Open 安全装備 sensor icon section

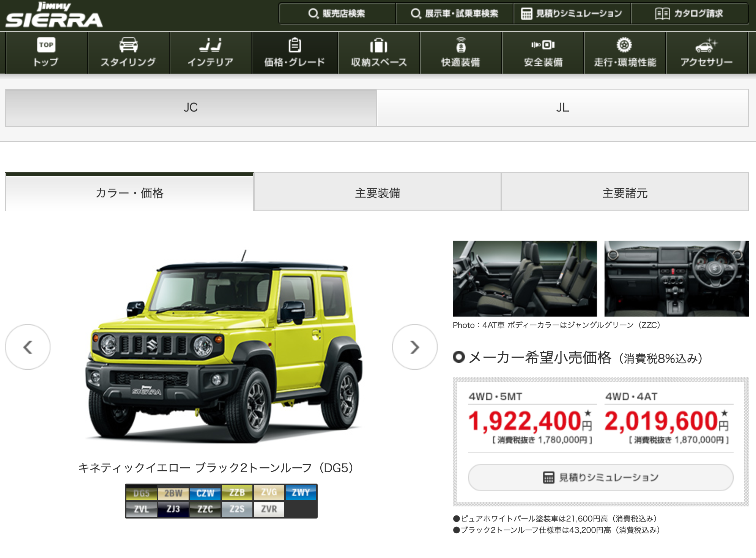click(543, 53)
